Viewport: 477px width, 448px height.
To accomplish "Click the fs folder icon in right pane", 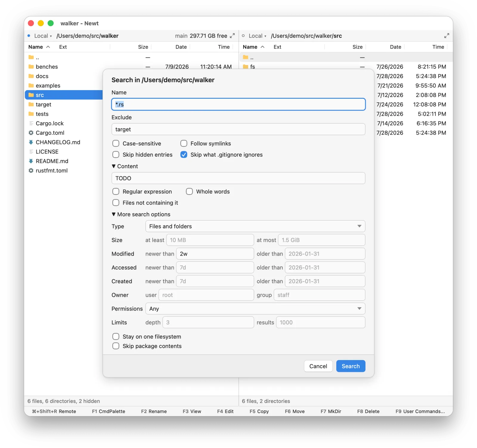I will [x=245, y=67].
